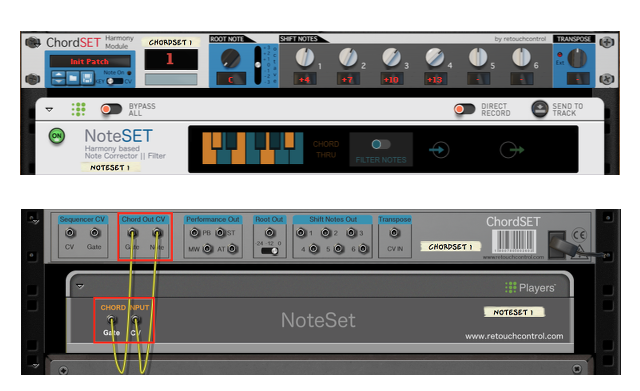Click the Transpose CV IN jack

394,233
